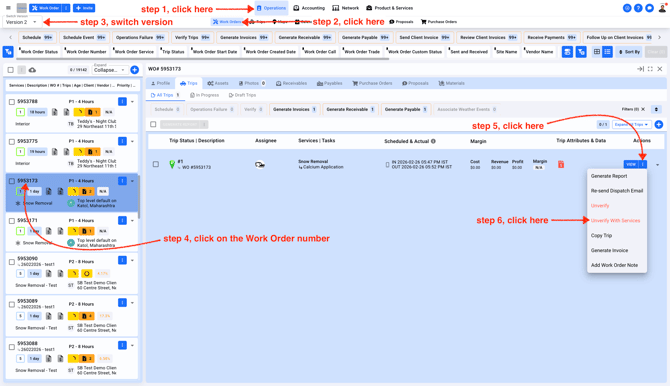Click the assignee truck icon on trip #1
Image resolution: width=670 pixels, height=386 pixels.
click(x=259, y=165)
